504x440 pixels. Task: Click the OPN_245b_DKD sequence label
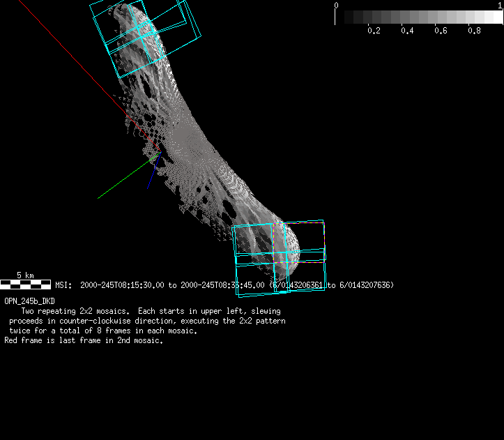(x=29, y=301)
